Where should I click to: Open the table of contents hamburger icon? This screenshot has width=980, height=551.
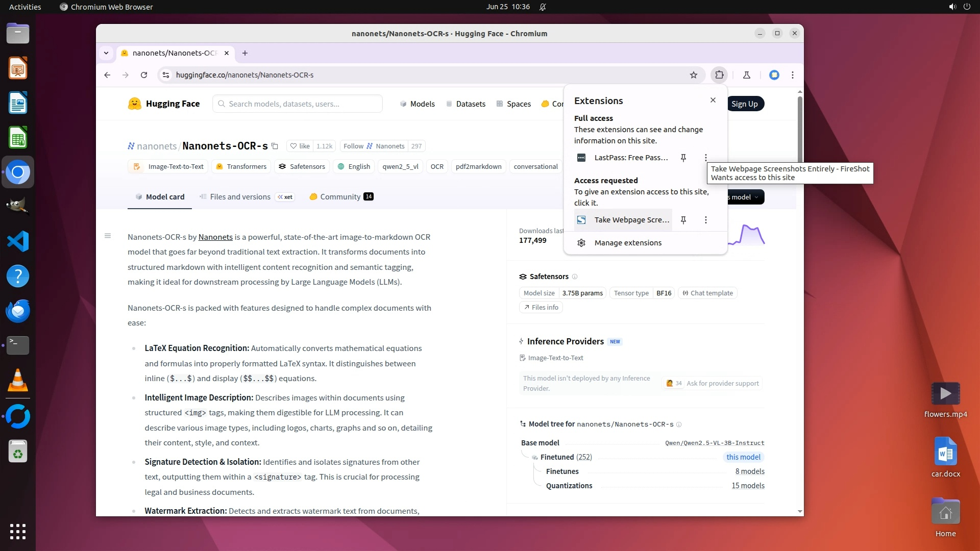tap(108, 236)
